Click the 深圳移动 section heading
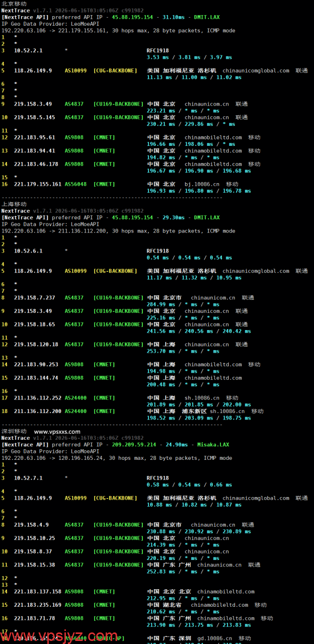The height and width of the screenshot is (644, 314). tap(14, 431)
